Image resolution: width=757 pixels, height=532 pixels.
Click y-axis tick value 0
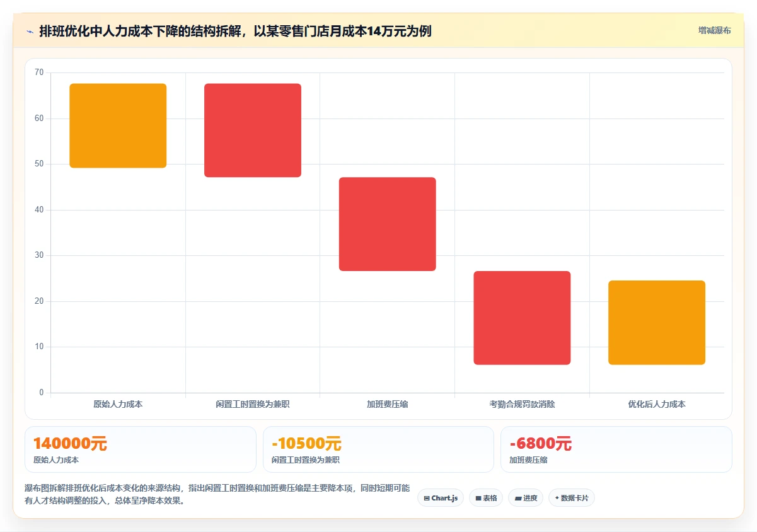pyautogui.click(x=42, y=393)
